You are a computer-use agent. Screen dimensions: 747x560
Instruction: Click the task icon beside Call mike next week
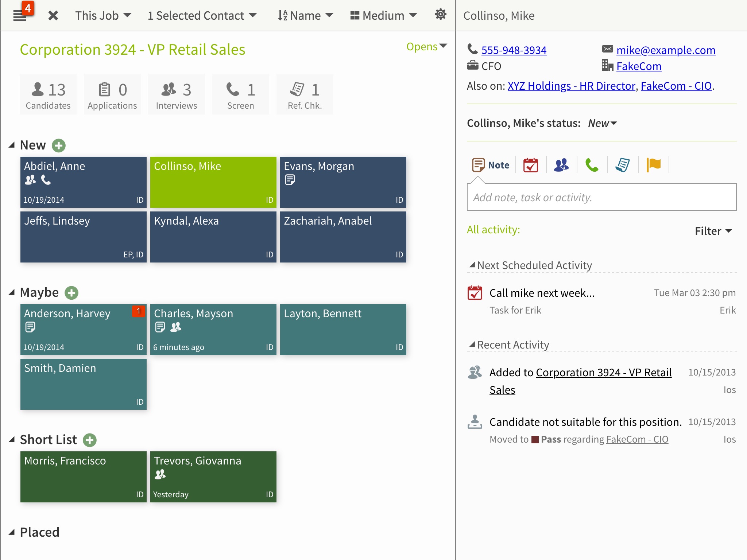pyautogui.click(x=475, y=293)
